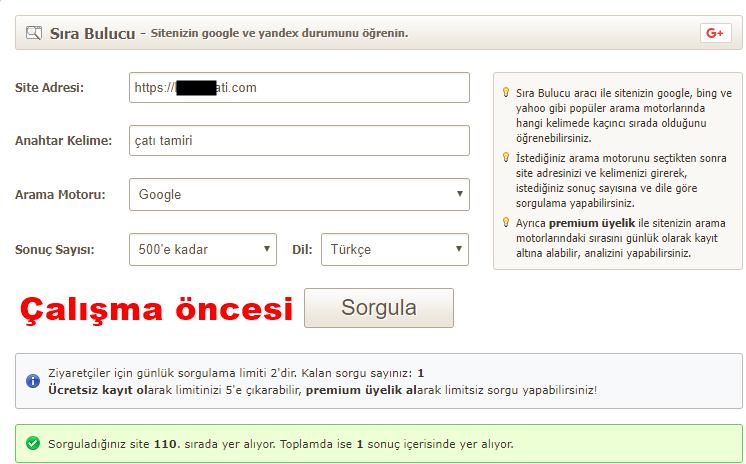The image size is (746, 464).
Task: Click the blue info icon in the query limit notice
Action: coord(33,381)
